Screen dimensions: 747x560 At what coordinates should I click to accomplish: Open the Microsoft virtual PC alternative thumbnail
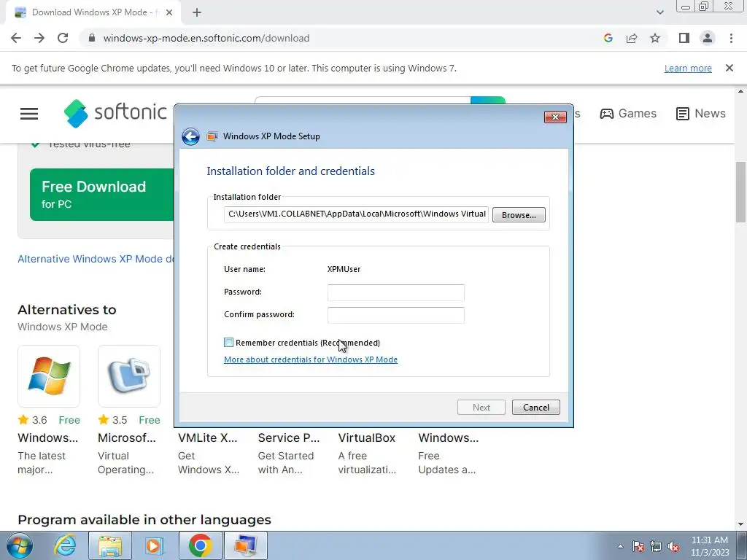coord(129,376)
